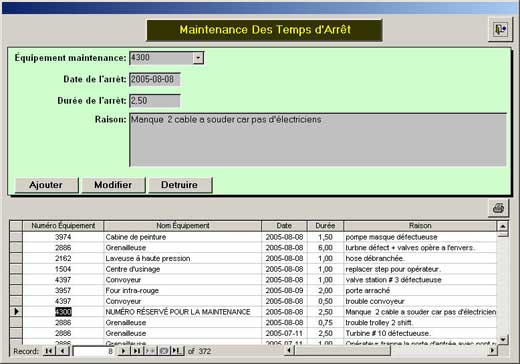
Task: Click the highlighted 4300 cell
Action: 63,312
